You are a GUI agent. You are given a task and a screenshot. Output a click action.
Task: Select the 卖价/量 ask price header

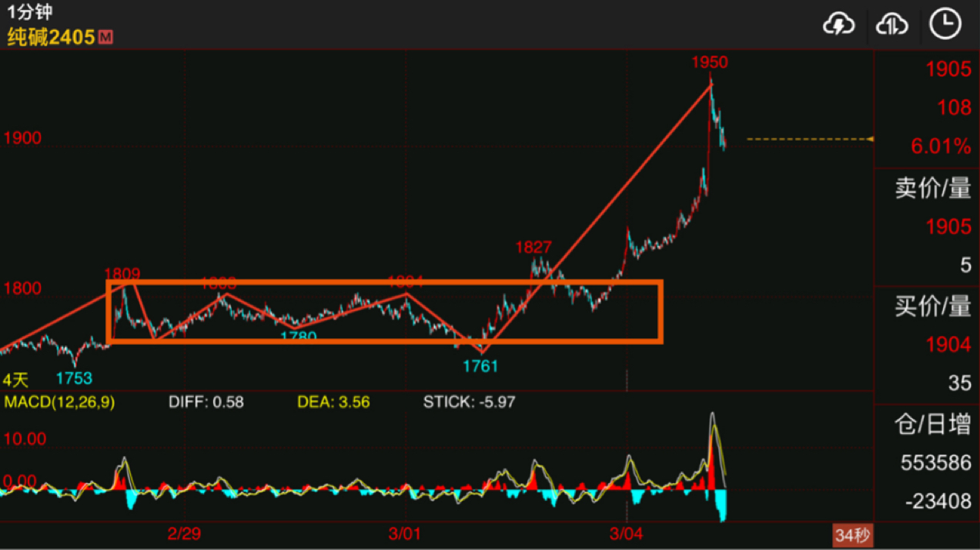point(932,188)
